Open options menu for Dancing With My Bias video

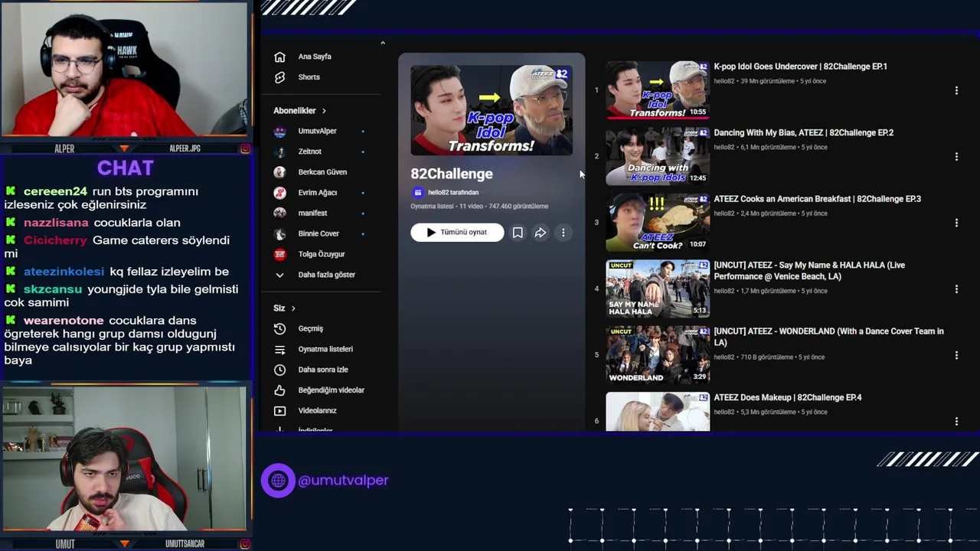click(x=956, y=157)
